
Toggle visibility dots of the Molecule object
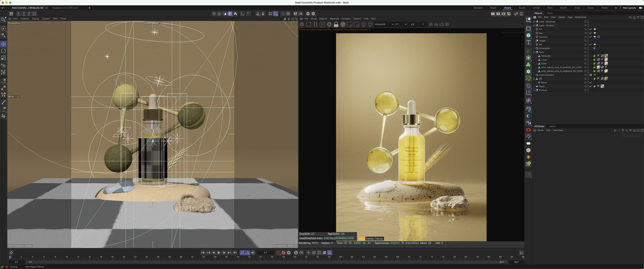pyautogui.click(x=588, y=56)
